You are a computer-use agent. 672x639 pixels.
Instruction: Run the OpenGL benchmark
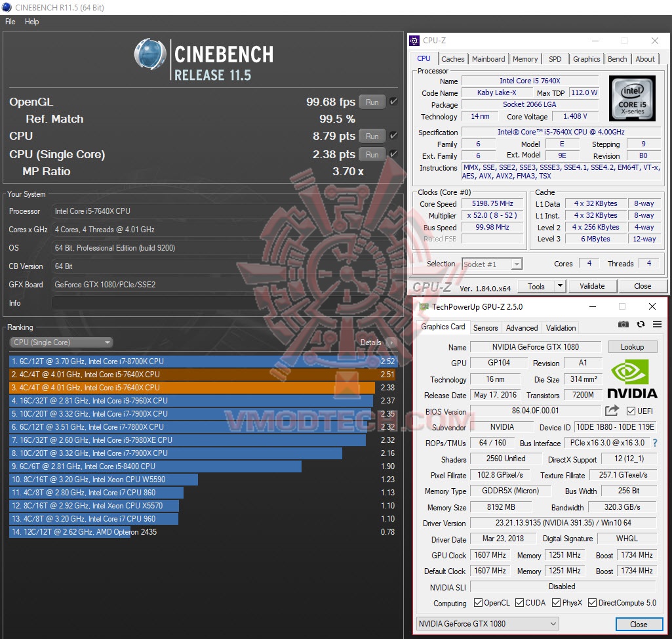point(372,102)
